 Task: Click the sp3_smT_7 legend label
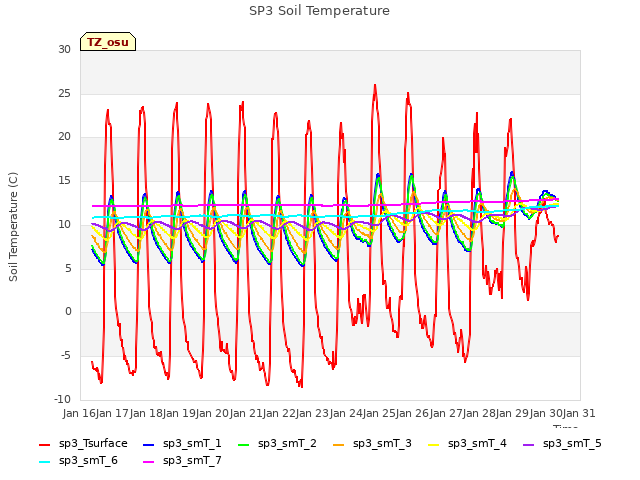pyautogui.click(x=192, y=461)
